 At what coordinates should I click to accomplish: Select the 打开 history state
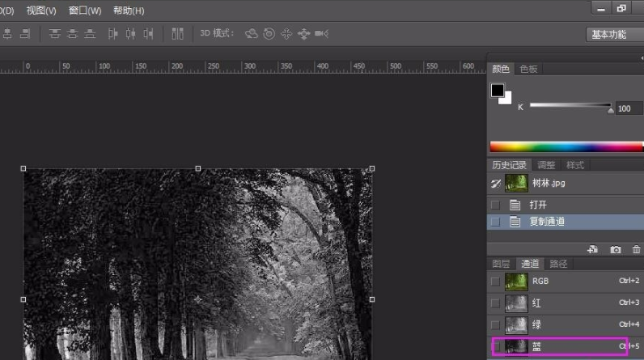(538, 205)
